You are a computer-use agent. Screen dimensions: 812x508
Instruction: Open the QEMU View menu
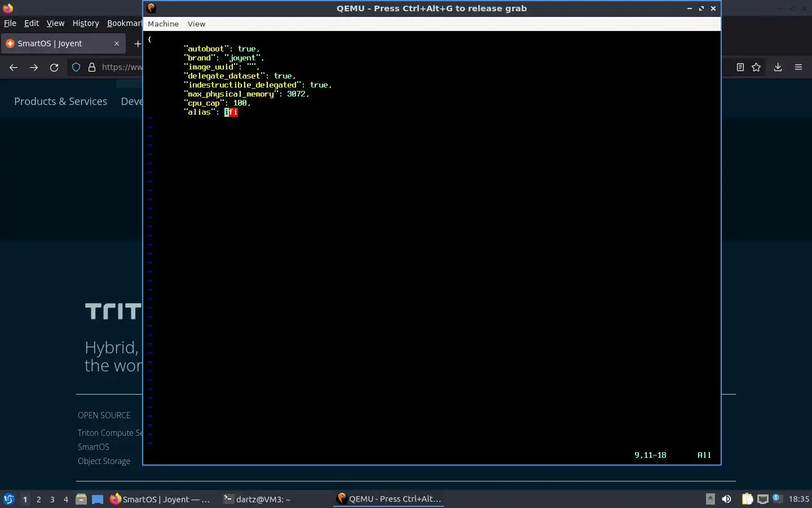[x=196, y=24]
